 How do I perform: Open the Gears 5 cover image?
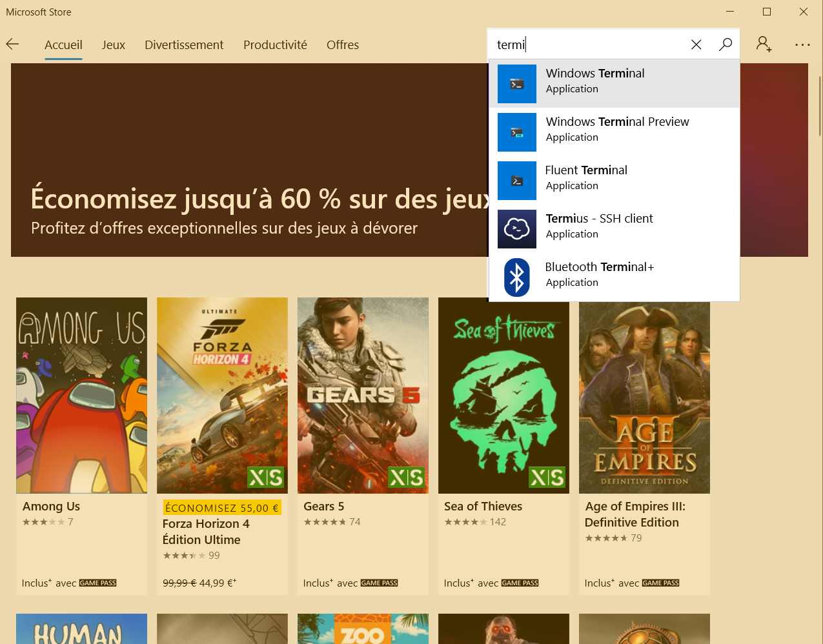point(363,395)
